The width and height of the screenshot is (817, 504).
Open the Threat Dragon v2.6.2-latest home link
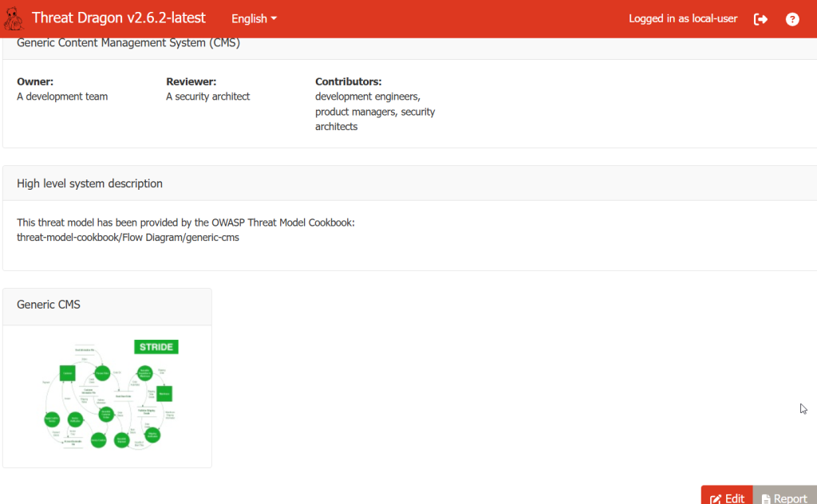(118, 18)
